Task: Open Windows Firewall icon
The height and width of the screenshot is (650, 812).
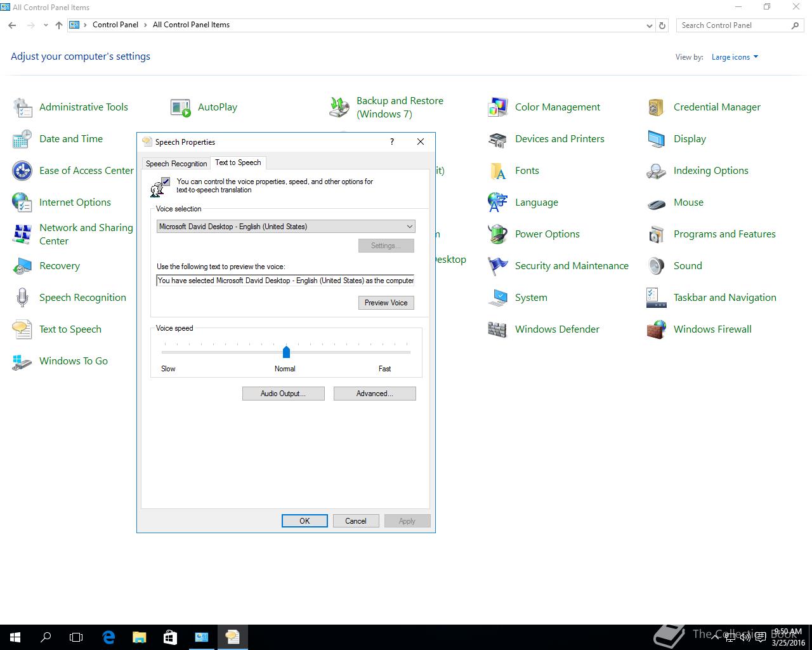Action: (657, 329)
